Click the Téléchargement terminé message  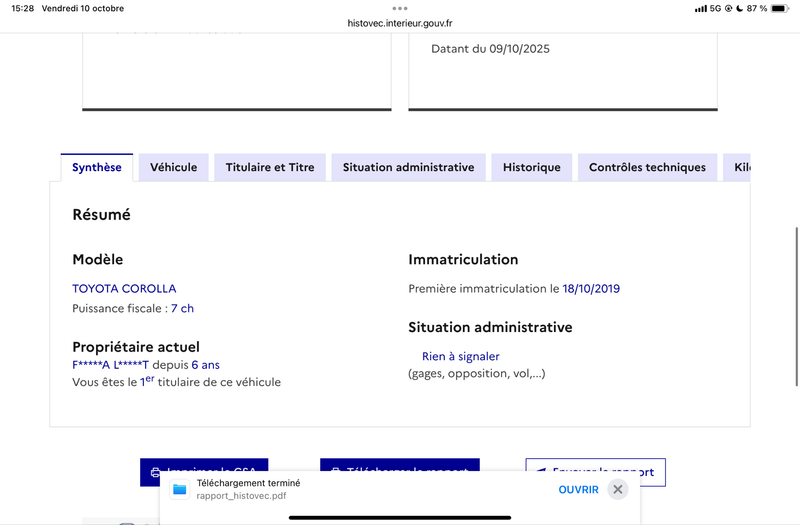pyautogui.click(x=248, y=483)
